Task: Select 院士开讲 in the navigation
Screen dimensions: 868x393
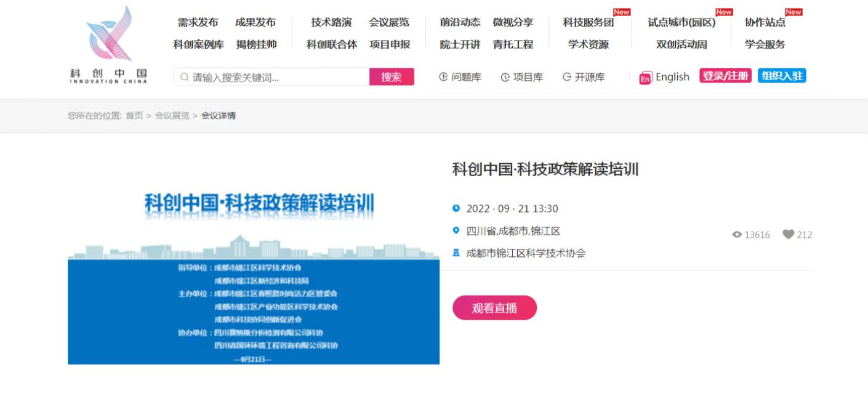Action: pos(460,44)
